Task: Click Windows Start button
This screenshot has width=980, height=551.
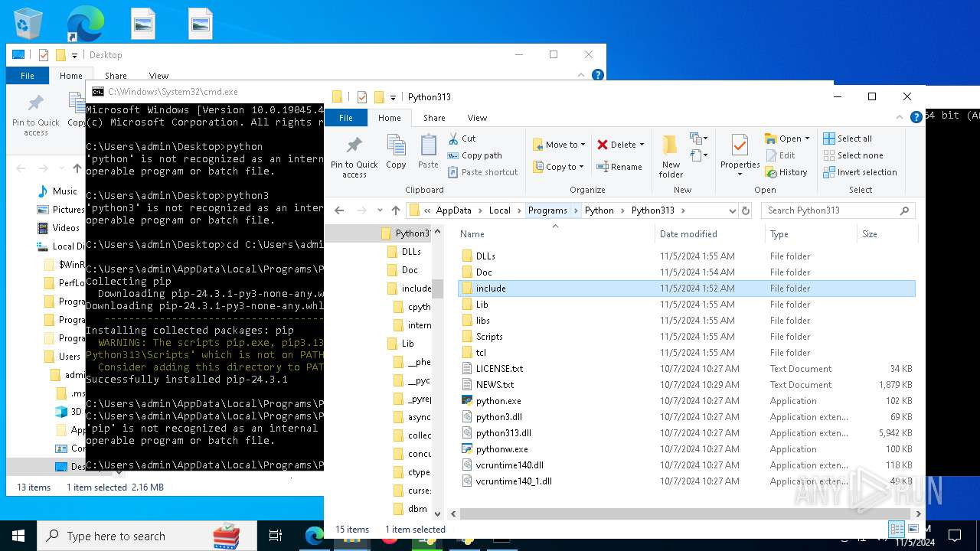Action: [x=18, y=536]
